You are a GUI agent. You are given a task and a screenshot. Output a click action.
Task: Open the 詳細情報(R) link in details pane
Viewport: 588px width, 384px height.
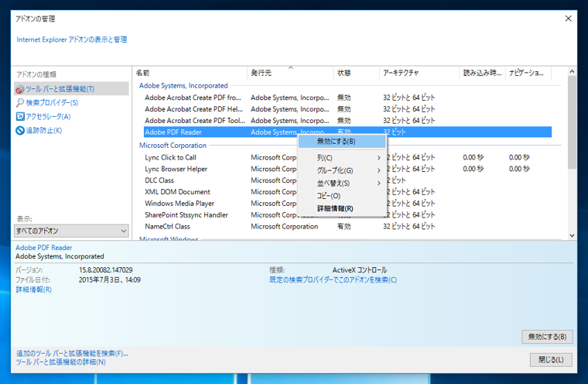point(34,290)
